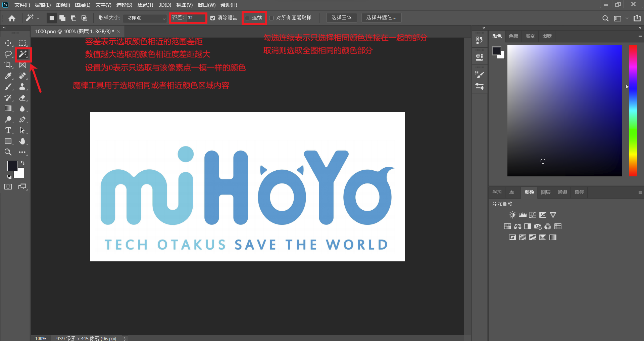This screenshot has width=644, height=341.
Task: Expand the status bar info arrow
Action: point(125,338)
